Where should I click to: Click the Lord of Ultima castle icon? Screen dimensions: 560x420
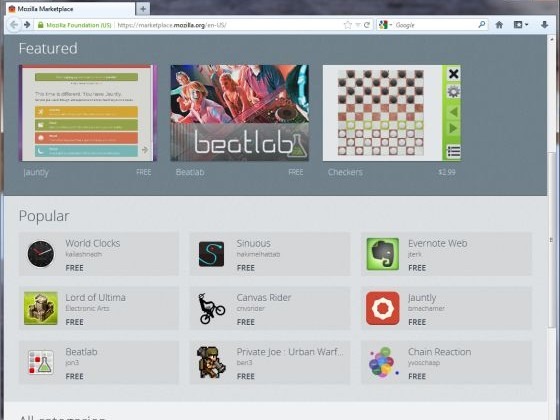click(41, 308)
